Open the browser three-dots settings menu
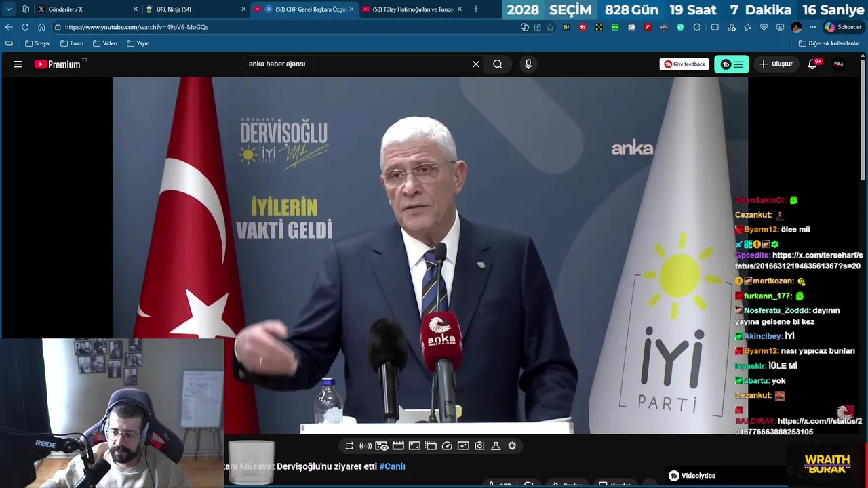 (812, 27)
